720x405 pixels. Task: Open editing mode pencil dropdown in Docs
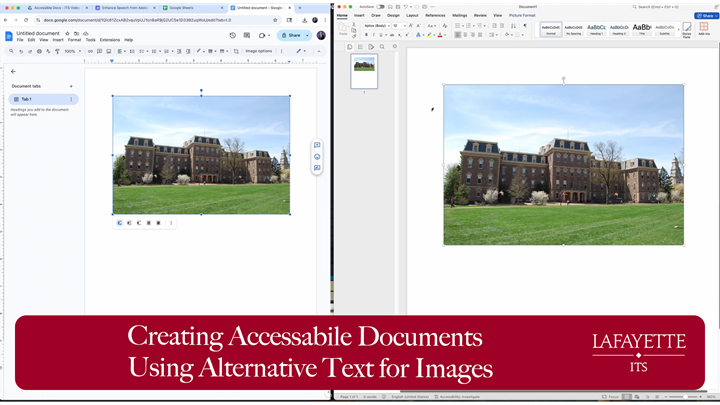pyautogui.click(x=301, y=51)
